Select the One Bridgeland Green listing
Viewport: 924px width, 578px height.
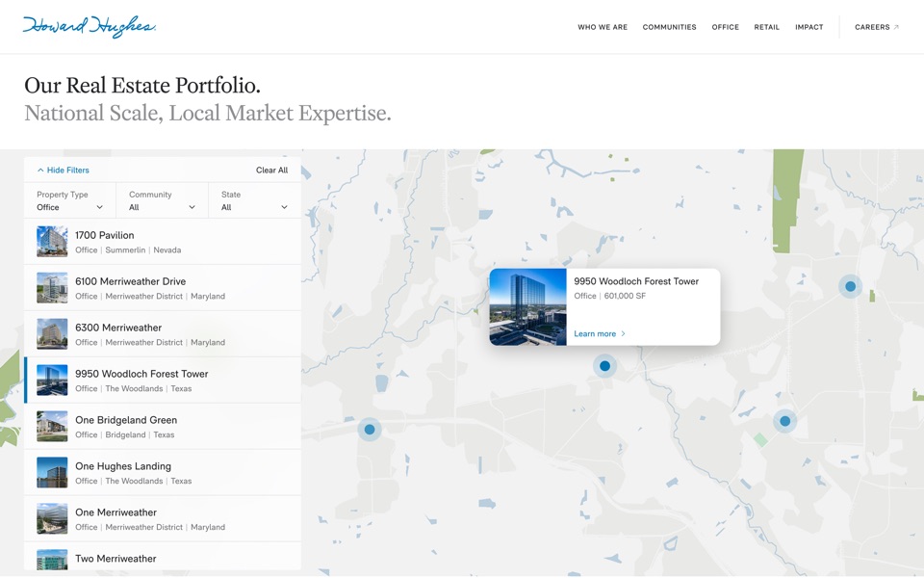click(163, 427)
